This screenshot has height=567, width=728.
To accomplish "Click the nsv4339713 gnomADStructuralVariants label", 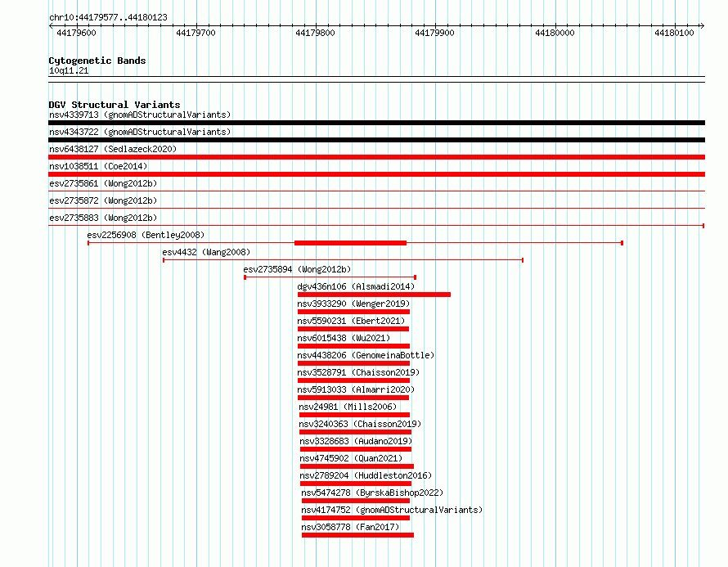I will [140, 115].
